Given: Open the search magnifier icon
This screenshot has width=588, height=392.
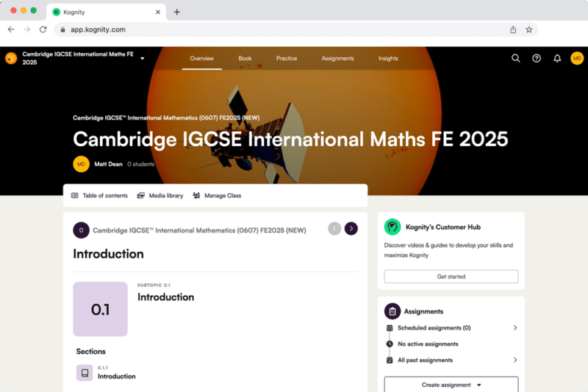Looking at the screenshot, I should (516, 58).
